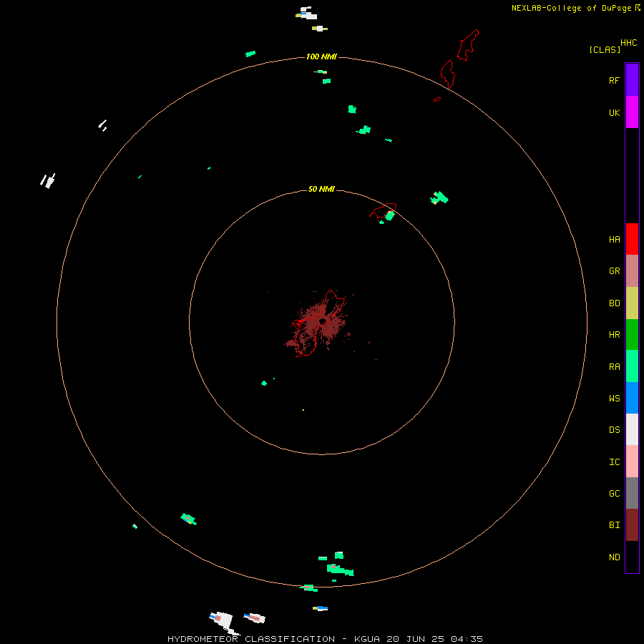The width and height of the screenshot is (644, 644).
Task: Click the IC legend label
Action: tap(614, 462)
